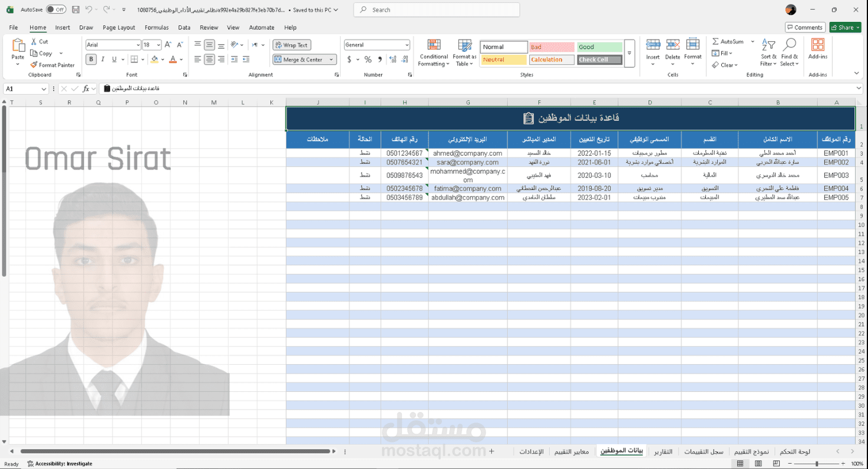Open the font size dropdown showing 18

point(159,45)
